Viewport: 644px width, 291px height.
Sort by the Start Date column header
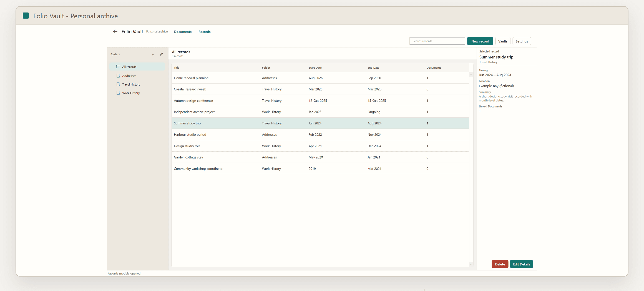315,68
